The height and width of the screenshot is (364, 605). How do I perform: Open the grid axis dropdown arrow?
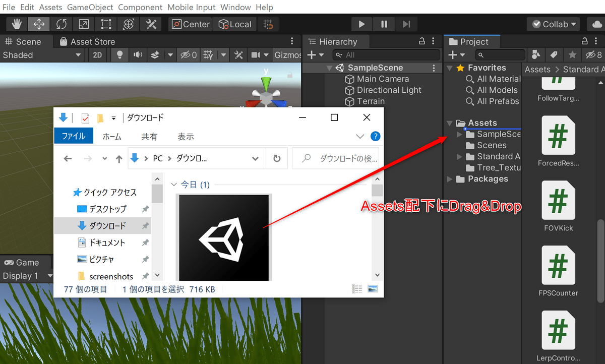(223, 55)
